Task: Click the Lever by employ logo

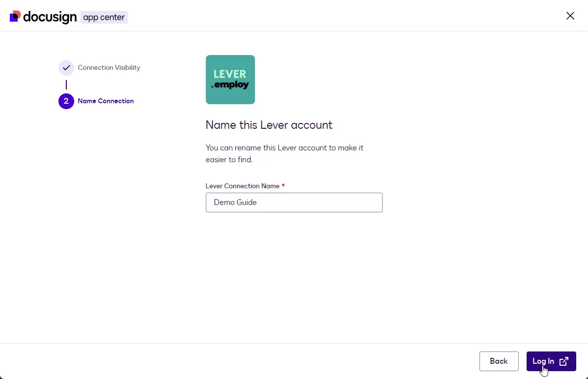Action: pyautogui.click(x=230, y=80)
